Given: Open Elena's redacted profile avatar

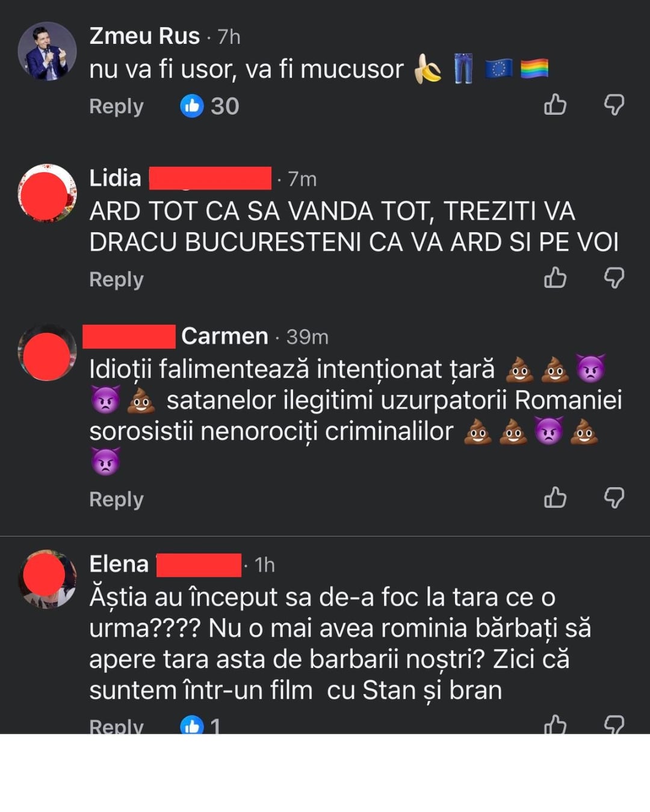Looking at the screenshot, I should coord(47,579).
